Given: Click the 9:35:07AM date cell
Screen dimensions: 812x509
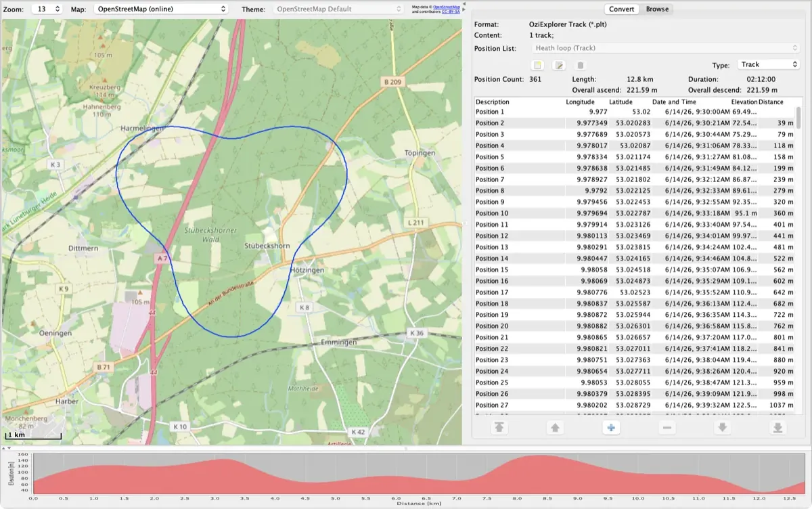Looking at the screenshot, I should coord(698,269).
